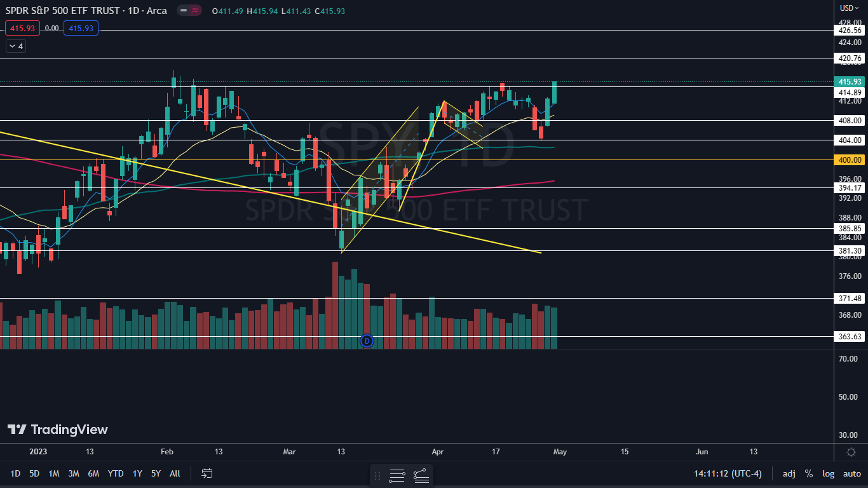
Task: Select the 1Y time range
Action: [x=137, y=473]
